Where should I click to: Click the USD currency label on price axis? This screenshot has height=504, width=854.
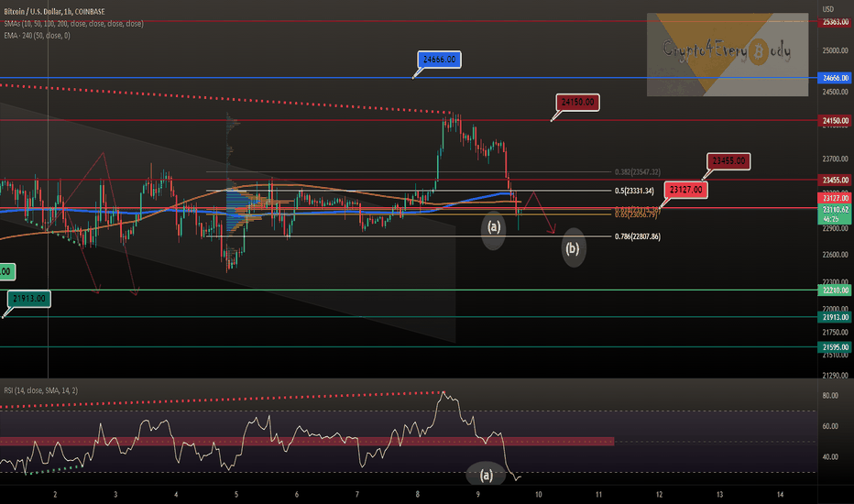pyautogui.click(x=827, y=9)
